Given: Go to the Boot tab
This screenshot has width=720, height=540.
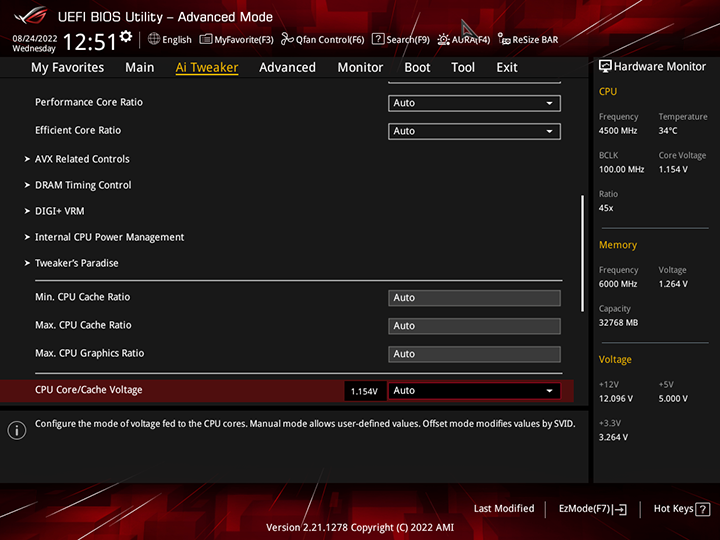Looking at the screenshot, I should (x=417, y=68).
